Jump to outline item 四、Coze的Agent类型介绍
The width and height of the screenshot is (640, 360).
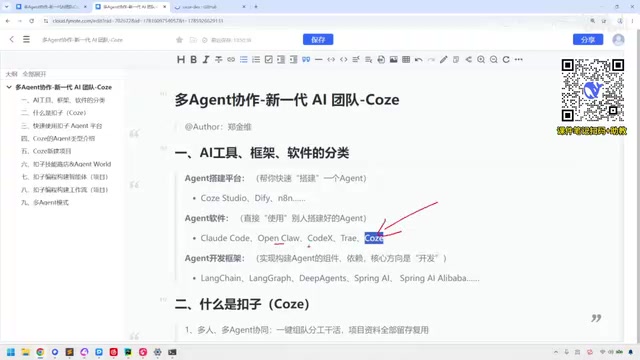pyautogui.click(x=58, y=138)
